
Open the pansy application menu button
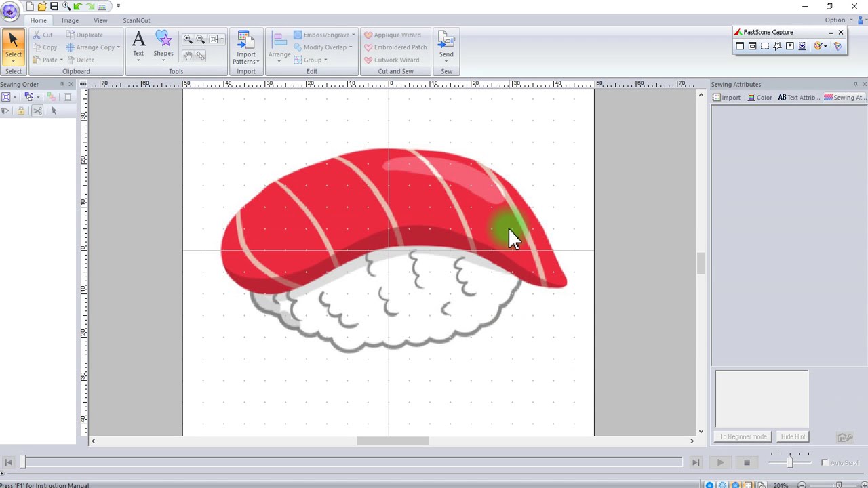9,11
